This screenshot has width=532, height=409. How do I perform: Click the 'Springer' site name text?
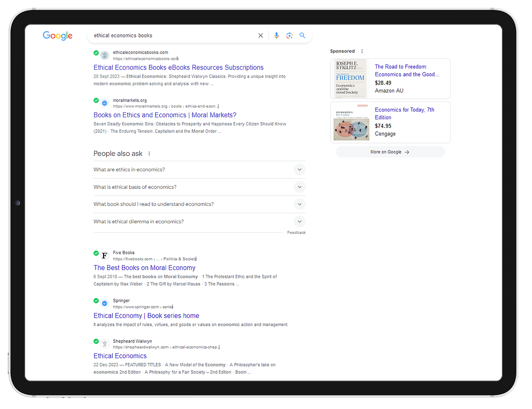tap(121, 301)
